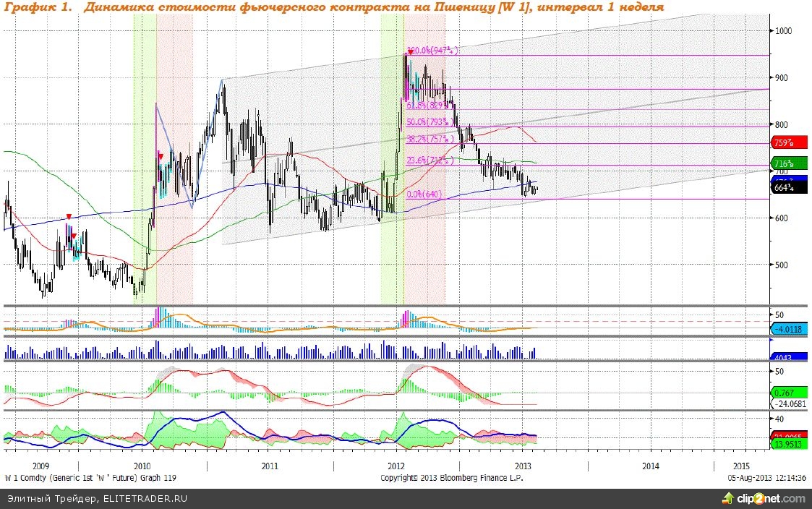Open the clip2net.com watermark link

pos(771,499)
